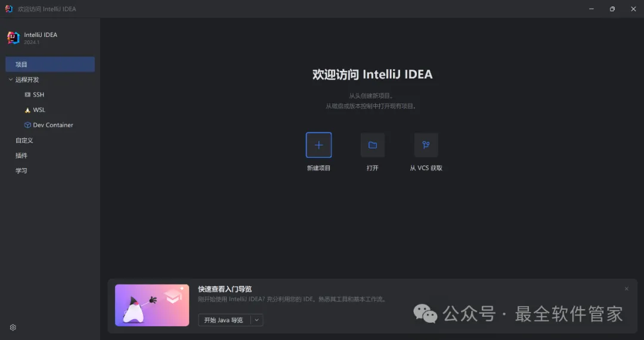The image size is (644, 340).
Task: Open settings gear at bottom left
Action: click(13, 327)
